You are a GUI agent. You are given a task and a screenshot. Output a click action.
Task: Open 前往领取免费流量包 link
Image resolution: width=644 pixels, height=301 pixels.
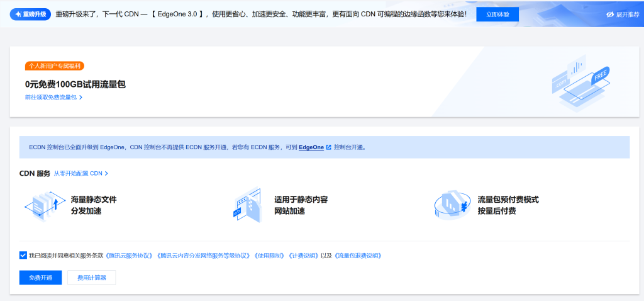[54, 98]
